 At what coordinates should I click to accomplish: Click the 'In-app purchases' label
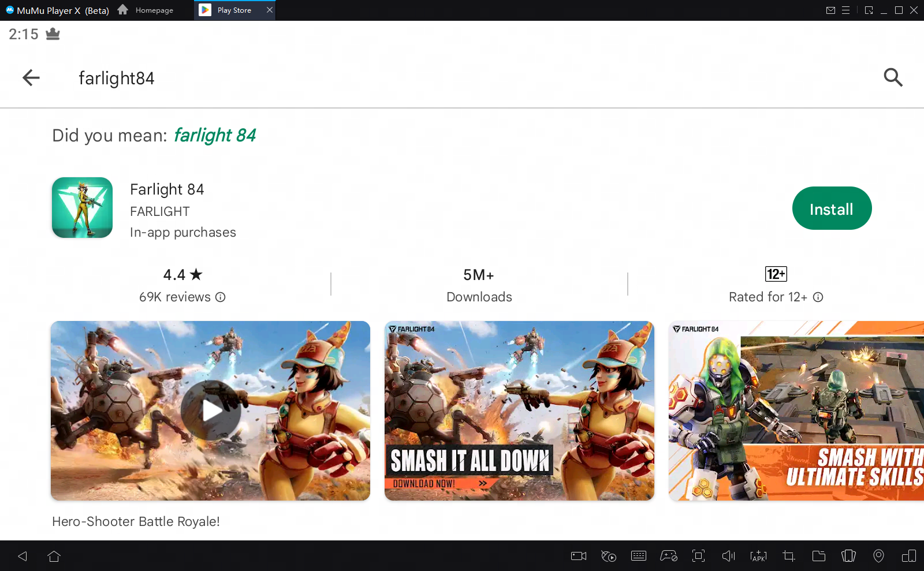coord(183,232)
